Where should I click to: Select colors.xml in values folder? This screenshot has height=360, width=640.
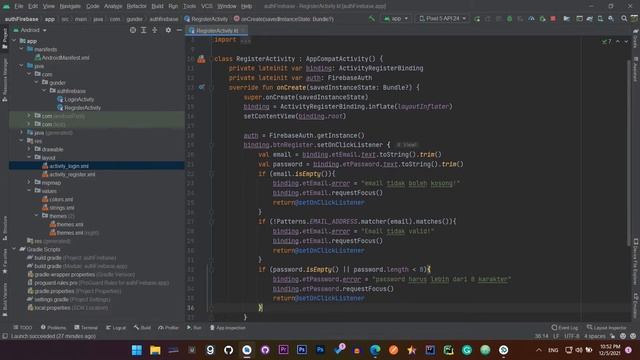pos(58,199)
